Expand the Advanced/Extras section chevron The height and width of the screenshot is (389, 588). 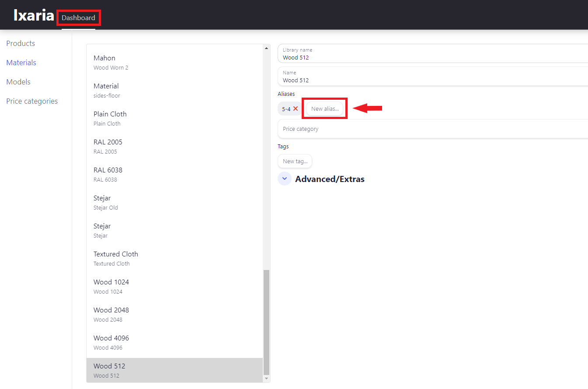285,179
